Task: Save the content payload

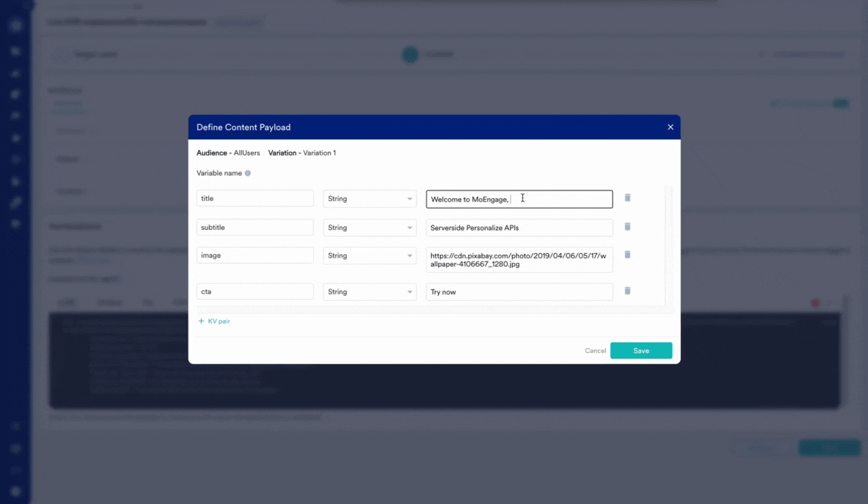Action: click(641, 351)
